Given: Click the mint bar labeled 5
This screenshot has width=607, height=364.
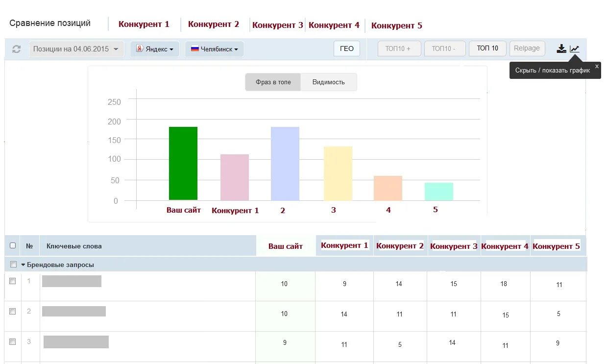Looking at the screenshot, I should 439,192.
